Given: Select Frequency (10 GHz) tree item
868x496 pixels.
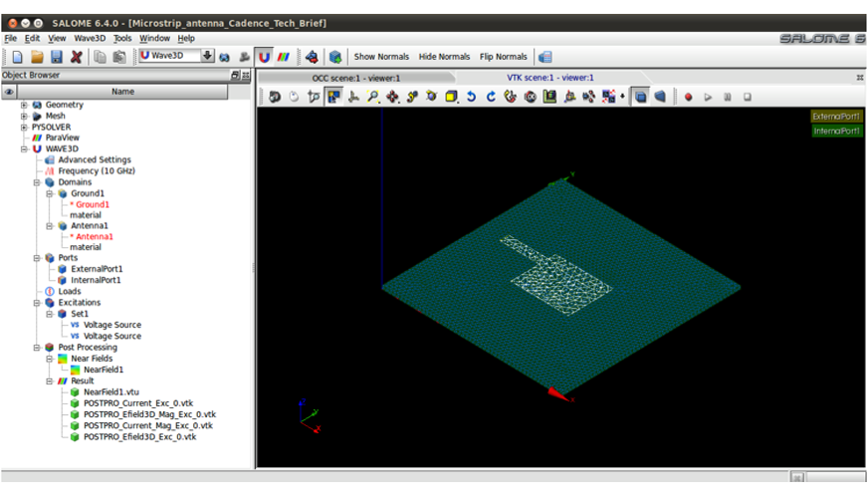Looking at the screenshot, I should (x=97, y=171).
